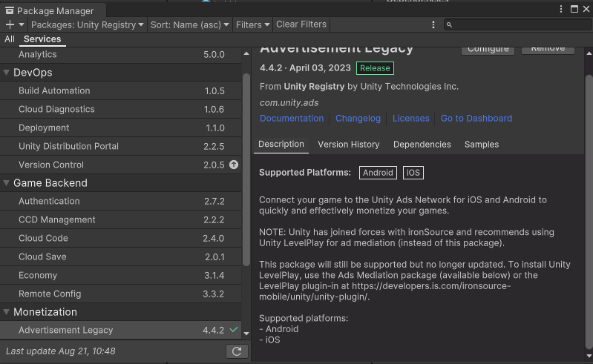Select the Economy package
The height and width of the screenshot is (364, 593).
(x=121, y=275)
